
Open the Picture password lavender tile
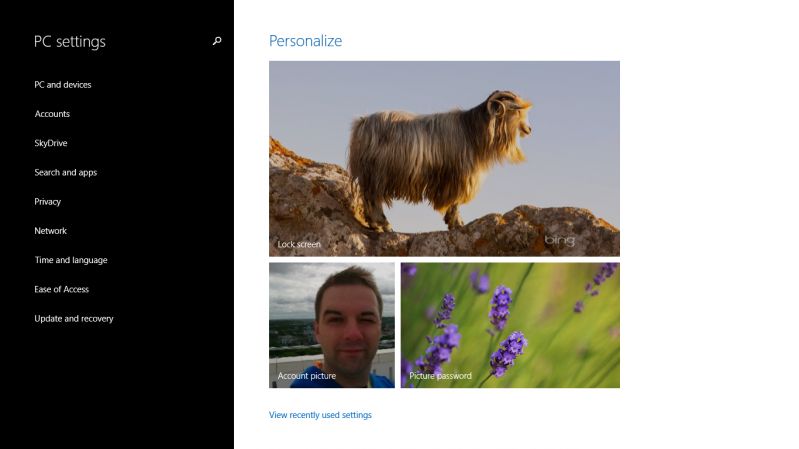point(510,325)
